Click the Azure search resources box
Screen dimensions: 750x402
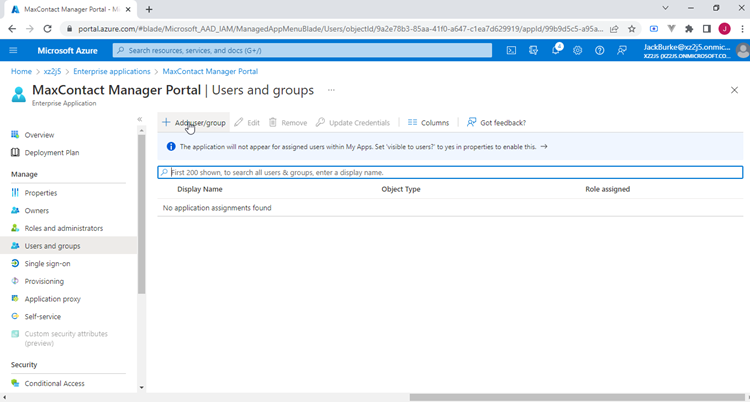click(x=302, y=50)
